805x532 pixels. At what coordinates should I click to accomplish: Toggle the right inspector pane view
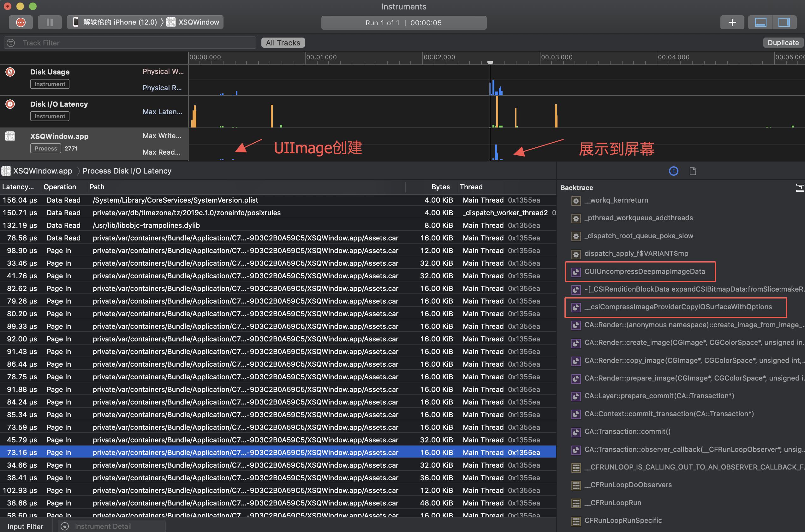click(784, 22)
